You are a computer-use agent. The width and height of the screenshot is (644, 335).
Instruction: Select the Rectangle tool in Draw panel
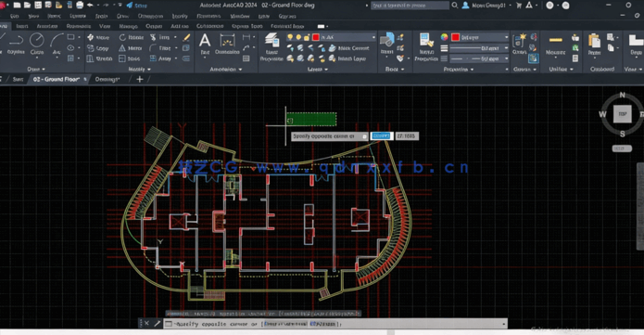pyautogui.click(x=70, y=37)
